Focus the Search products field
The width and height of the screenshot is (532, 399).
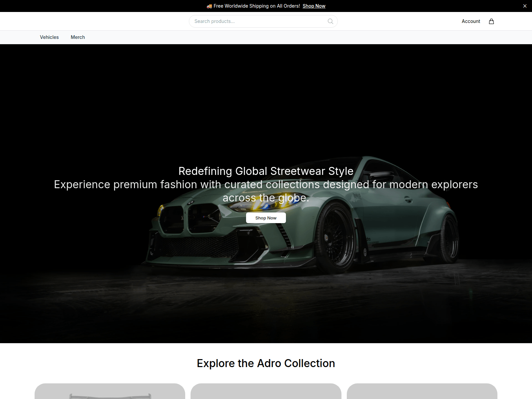[263, 21]
